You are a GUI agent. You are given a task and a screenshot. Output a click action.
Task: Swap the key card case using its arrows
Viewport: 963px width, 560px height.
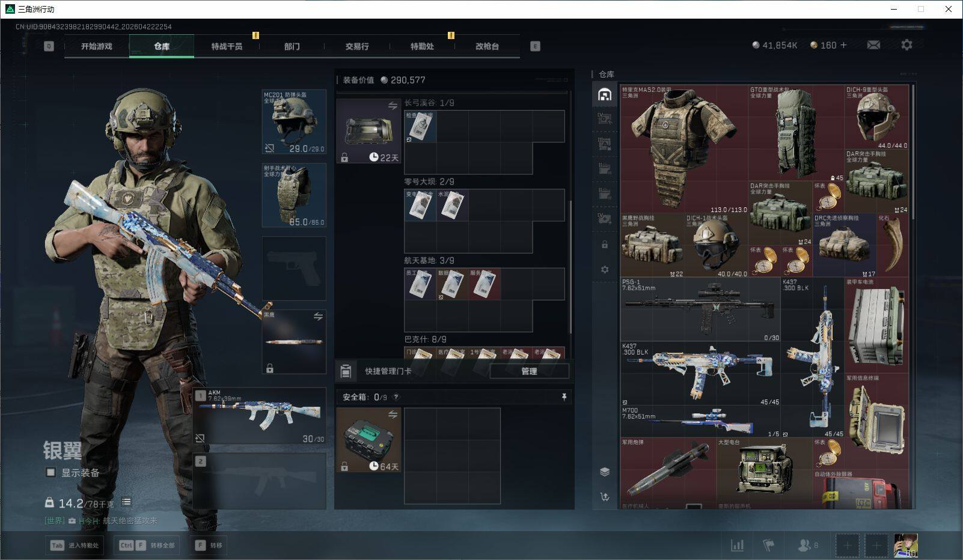393,106
